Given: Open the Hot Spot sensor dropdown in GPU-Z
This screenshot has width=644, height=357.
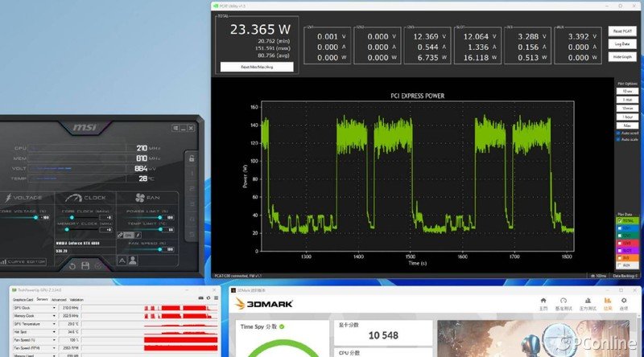Looking at the screenshot, I should (54, 331).
